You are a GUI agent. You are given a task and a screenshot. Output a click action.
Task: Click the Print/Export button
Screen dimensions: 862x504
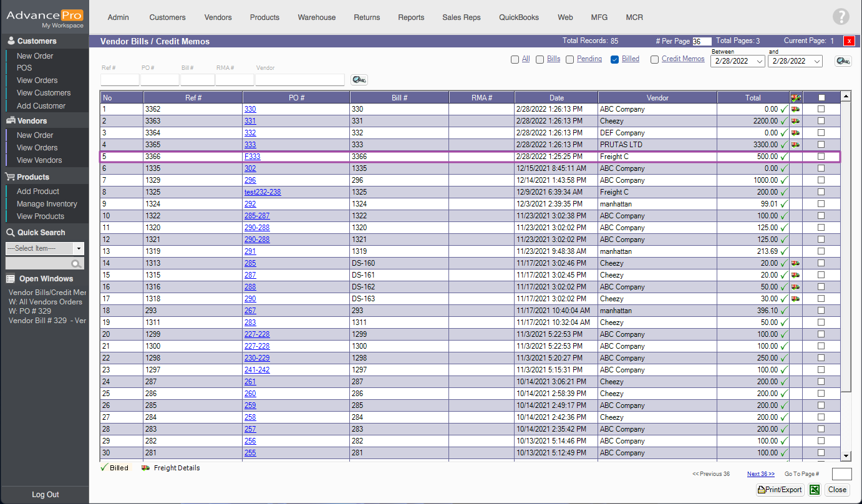780,490
